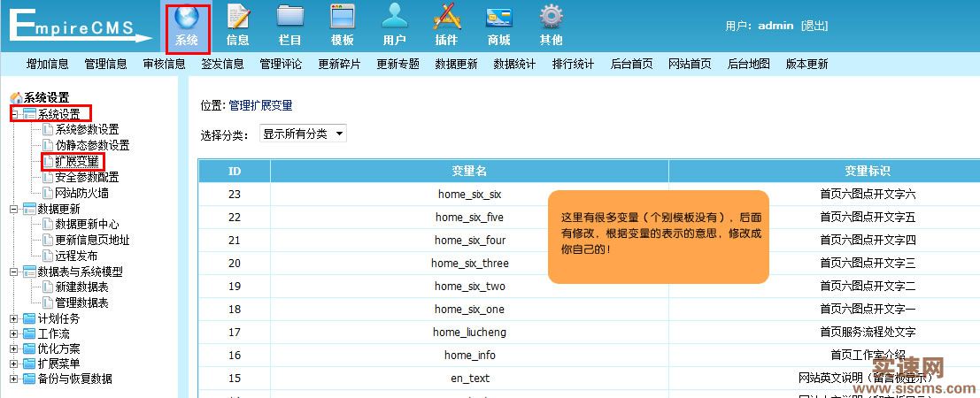
Task: Open 版本更新 in the secondary menu
Action: 806,64
